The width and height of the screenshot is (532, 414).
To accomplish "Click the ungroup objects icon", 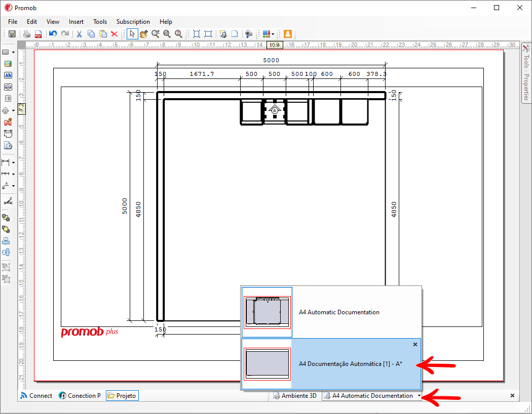I will (x=6, y=279).
